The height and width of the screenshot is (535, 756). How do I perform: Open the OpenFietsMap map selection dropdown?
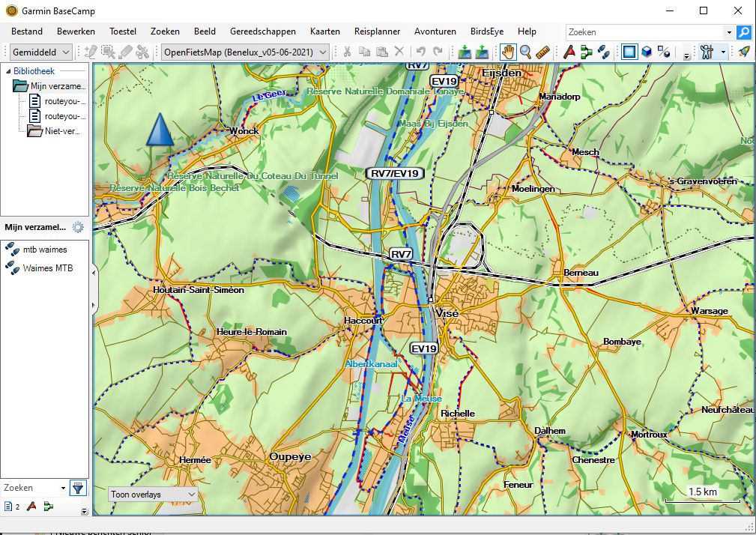click(245, 52)
